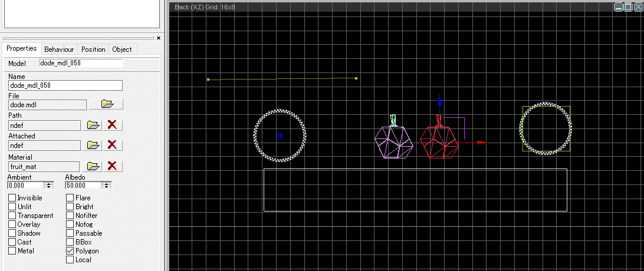Open the Object tab
644x271 pixels.
click(x=122, y=49)
